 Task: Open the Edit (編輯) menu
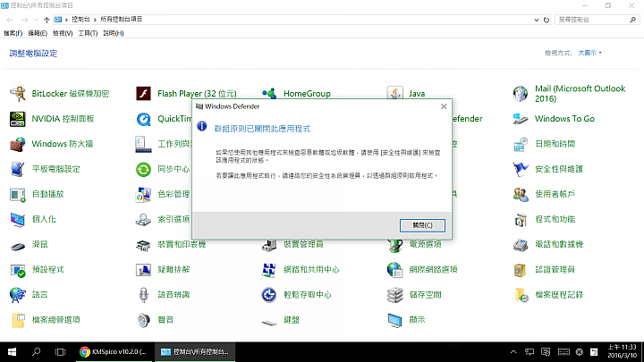(38, 33)
